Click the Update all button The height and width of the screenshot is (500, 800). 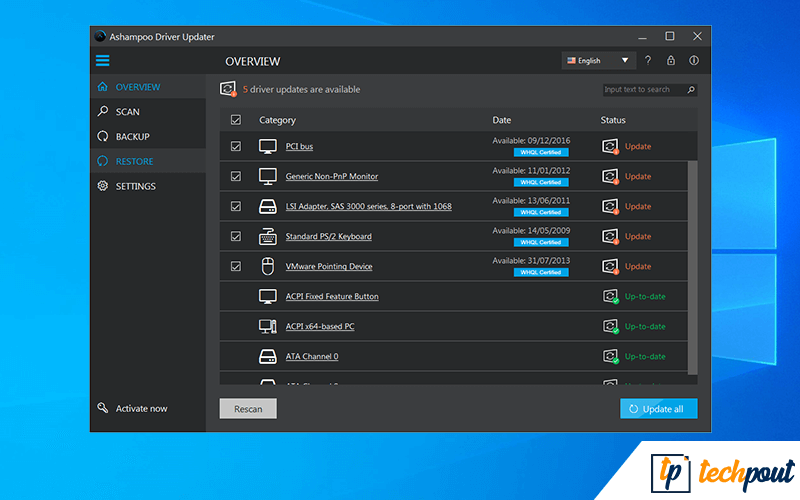659,409
